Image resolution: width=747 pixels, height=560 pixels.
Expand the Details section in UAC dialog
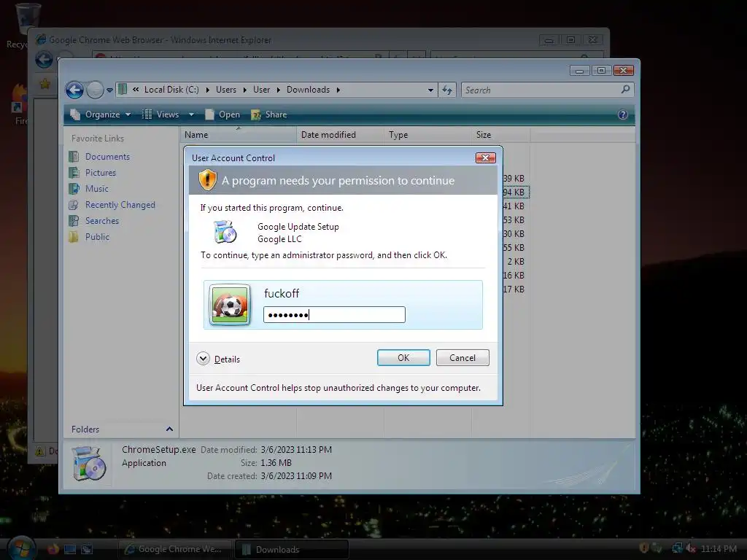coord(218,359)
